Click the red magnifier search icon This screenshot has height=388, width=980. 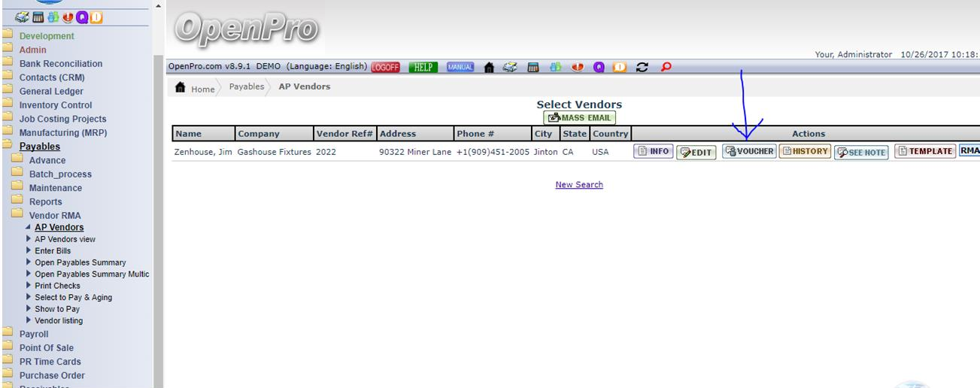pos(665,67)
